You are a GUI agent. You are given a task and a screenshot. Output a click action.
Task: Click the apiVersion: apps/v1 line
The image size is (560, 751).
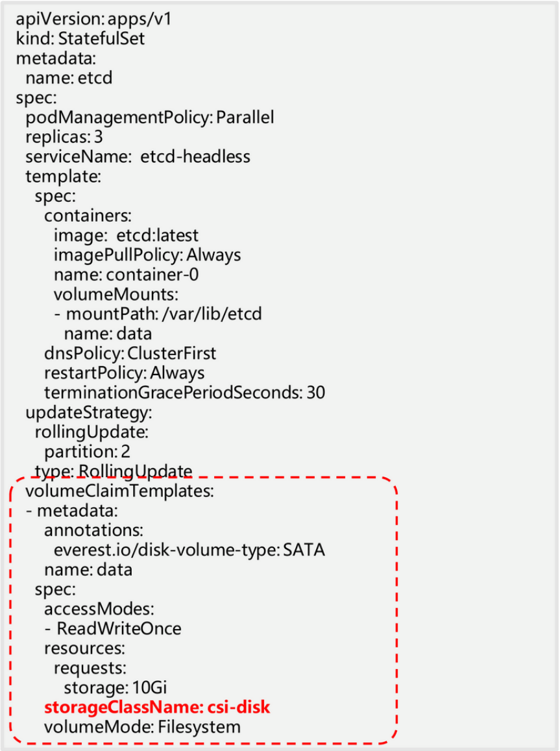93,19
